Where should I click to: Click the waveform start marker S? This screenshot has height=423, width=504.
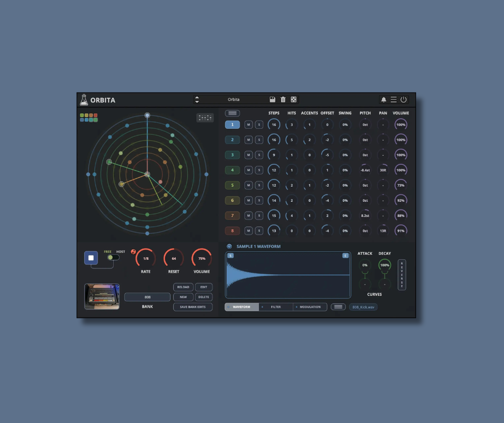[231, 256]
